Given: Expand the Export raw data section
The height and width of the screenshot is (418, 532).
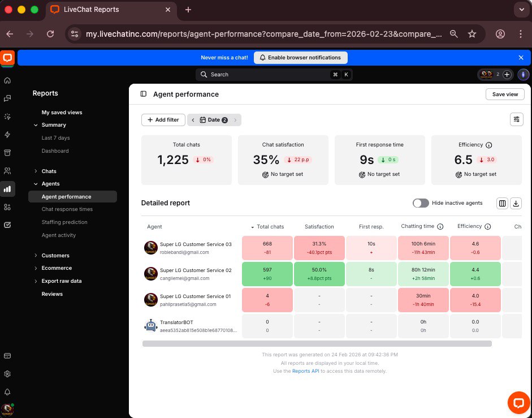Looking at the screenshot, I should pos(36,281).
